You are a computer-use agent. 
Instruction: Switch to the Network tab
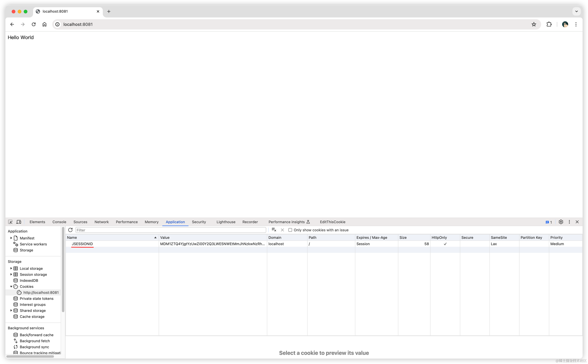tap(101, 222)
